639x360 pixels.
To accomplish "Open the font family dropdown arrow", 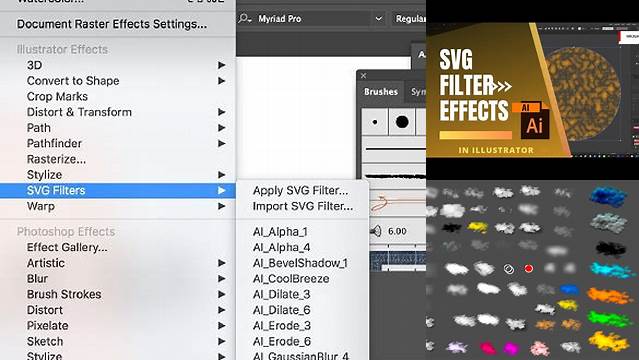I will (379, 19).
